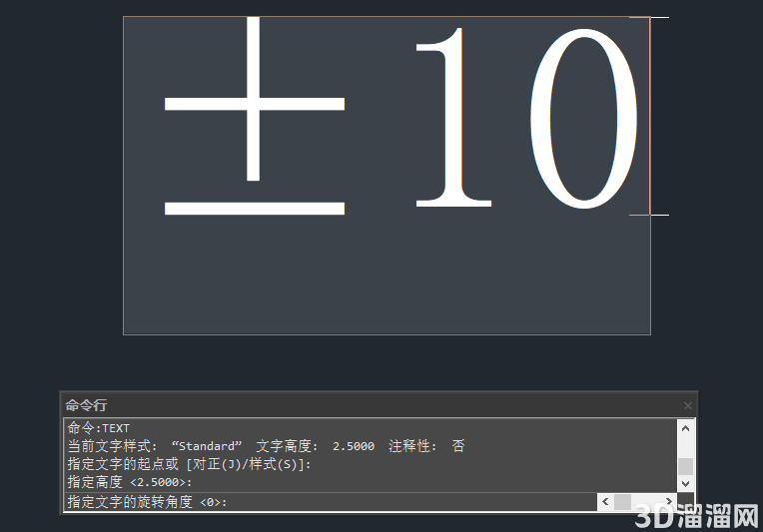Click the 命令行 panel title
Viewport: 763px width, 532px height.
click(x=86, y=405)
